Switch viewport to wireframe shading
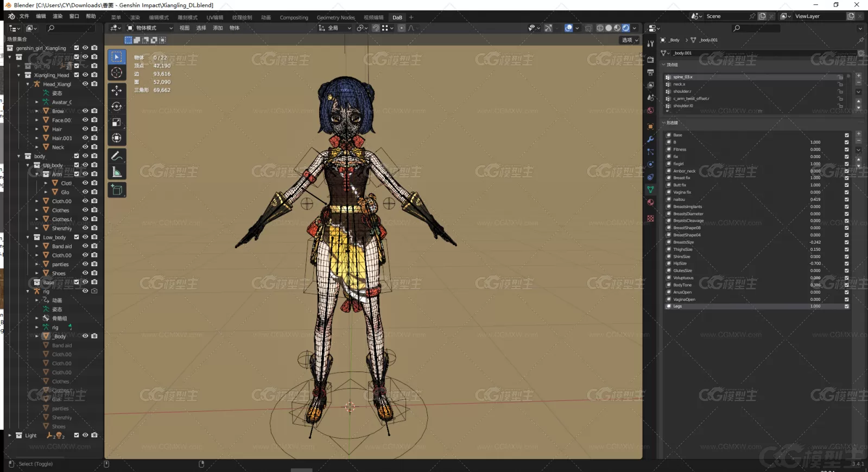 600,28
